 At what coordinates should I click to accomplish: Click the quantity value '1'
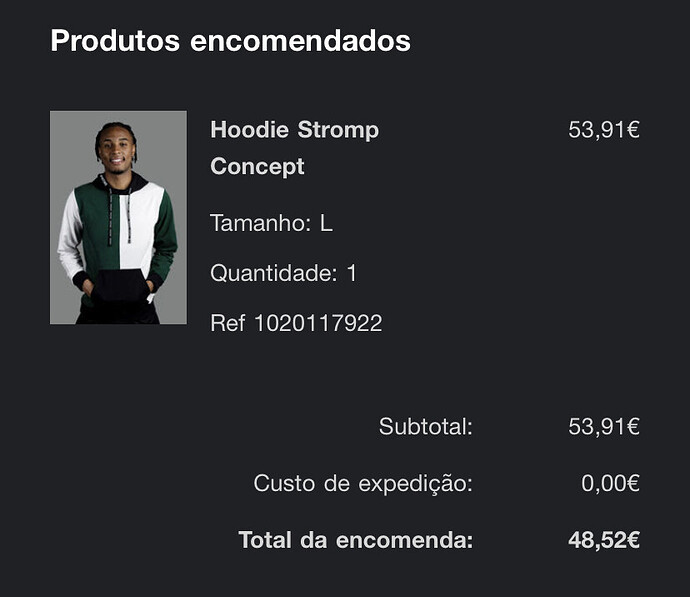pos(352,273)
